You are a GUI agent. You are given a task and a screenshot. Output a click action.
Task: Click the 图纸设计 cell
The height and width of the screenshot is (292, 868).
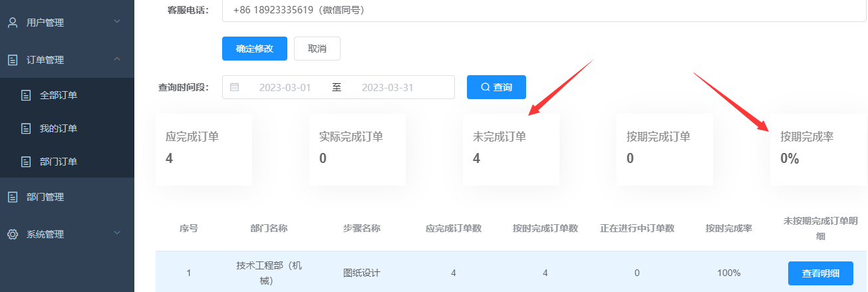(x=362, y=273)
